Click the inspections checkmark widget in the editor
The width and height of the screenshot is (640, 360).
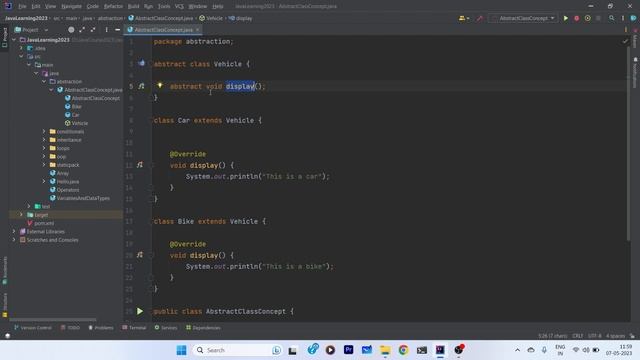[625, 41]
